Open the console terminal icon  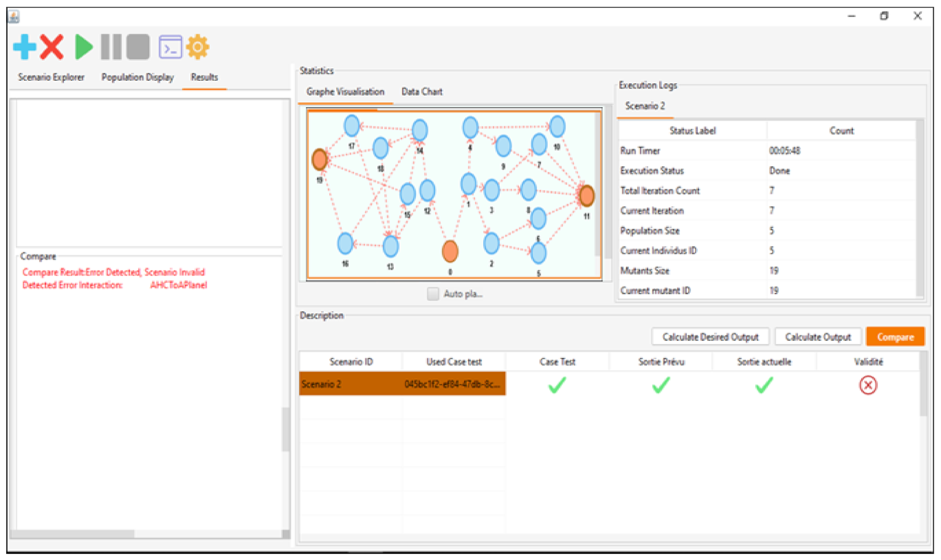pyautogui.click(x=170, y=47)
